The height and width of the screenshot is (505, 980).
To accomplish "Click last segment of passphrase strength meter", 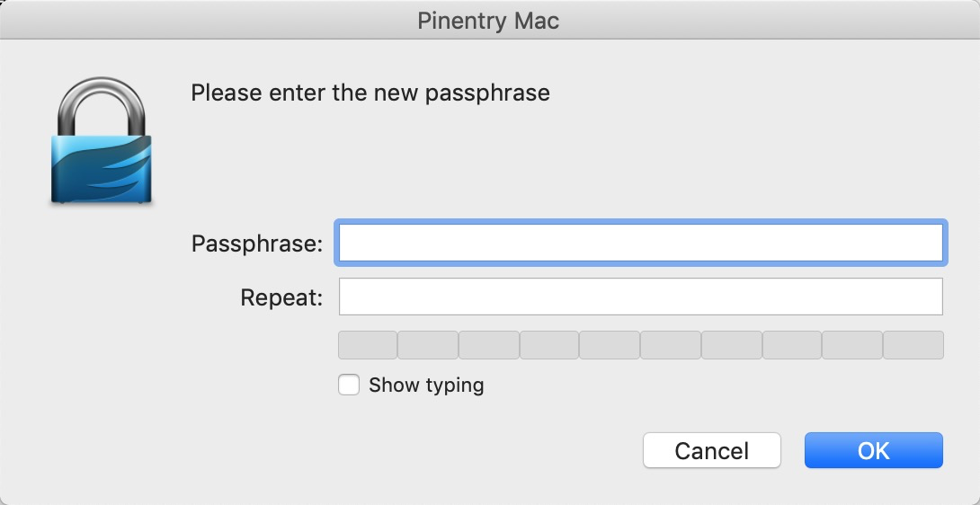I will [x=913, y=345].
